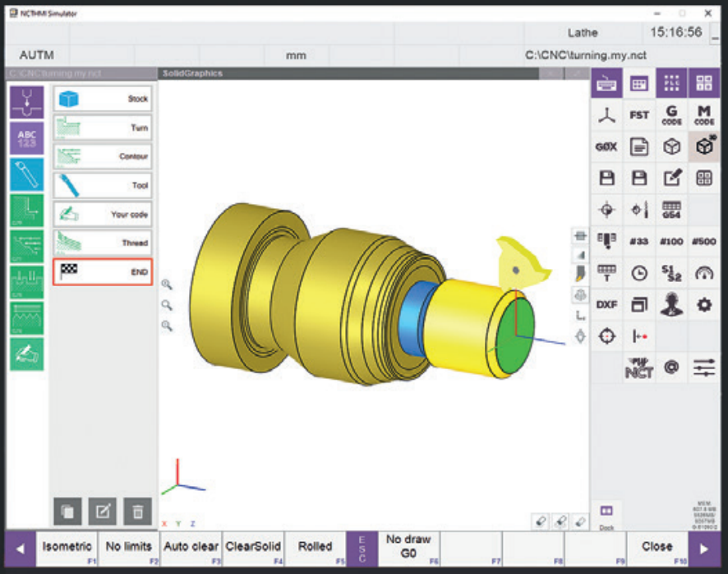Edit the selected program step
This screenshot has height=574, width=728.
pyautogui.click(x=103, y=512)
